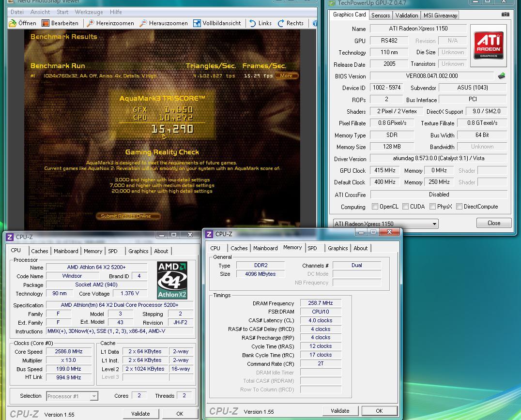This screenshot has width=521, height=420.
Task: Click the AMD Athlon 64 X2 logo
Action: click(x=172, y=280)
